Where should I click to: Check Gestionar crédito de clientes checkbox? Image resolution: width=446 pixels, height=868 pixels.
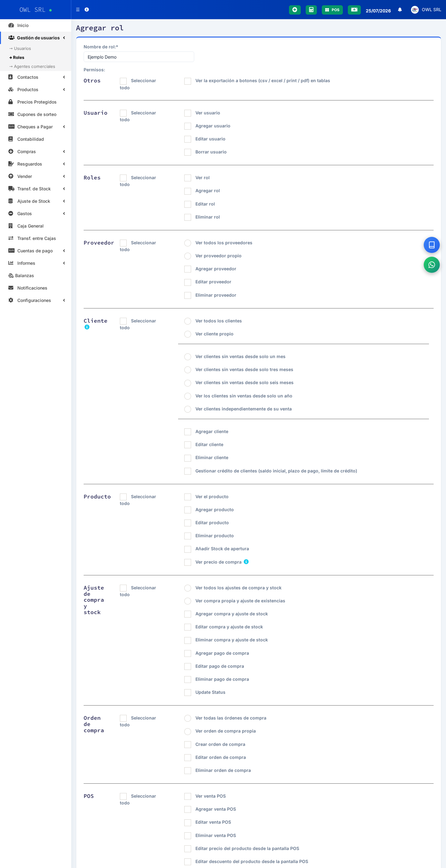pyautogui.click(x=187, y=471)
